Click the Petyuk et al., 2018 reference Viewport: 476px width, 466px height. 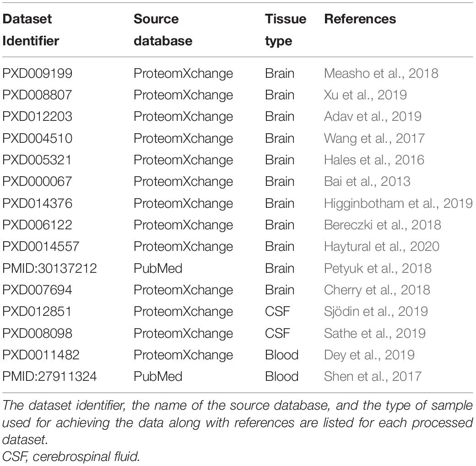[378, 268]
